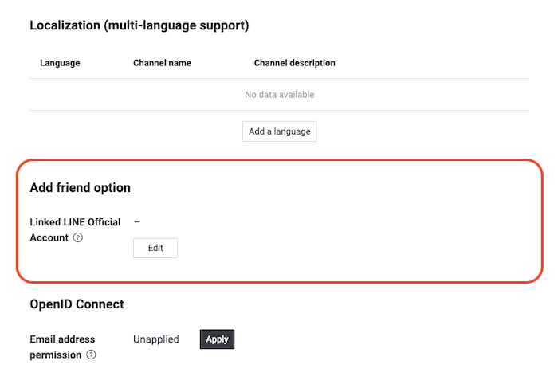
Task: Click the divider line below No data available
Action: [279, 110]
